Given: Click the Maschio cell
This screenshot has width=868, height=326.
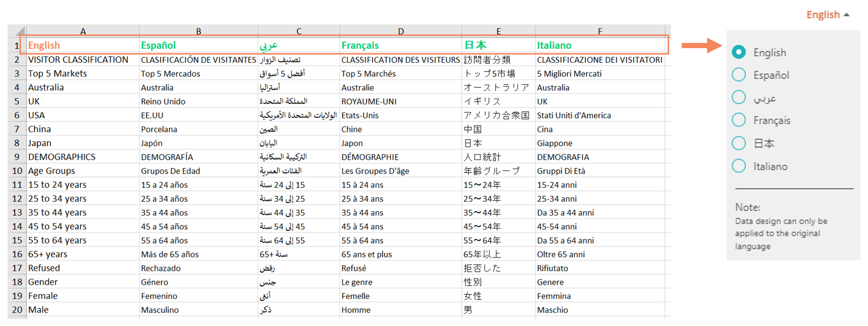Looking at the screenshot, I should click(600, 310).
